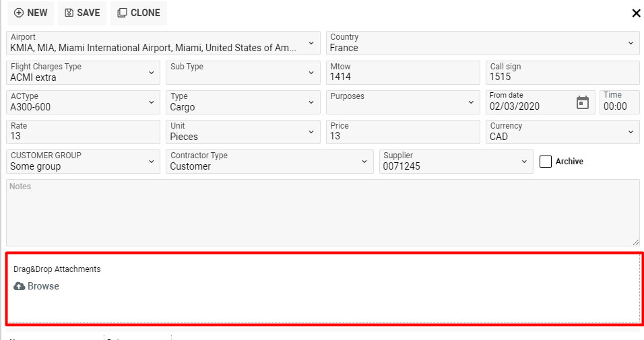Click the Browse attachments link

pos(43,286)
